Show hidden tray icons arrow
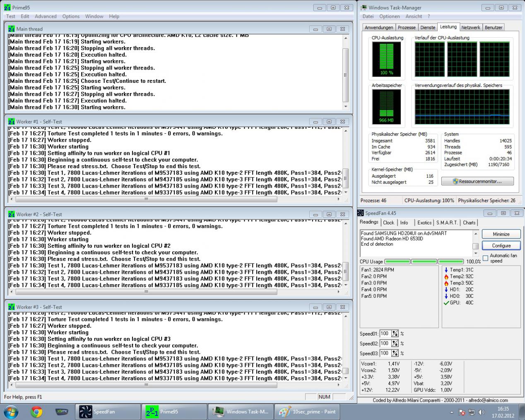Image resolution: width=525 pixels, height=420 pixels. tap(452, 413)
